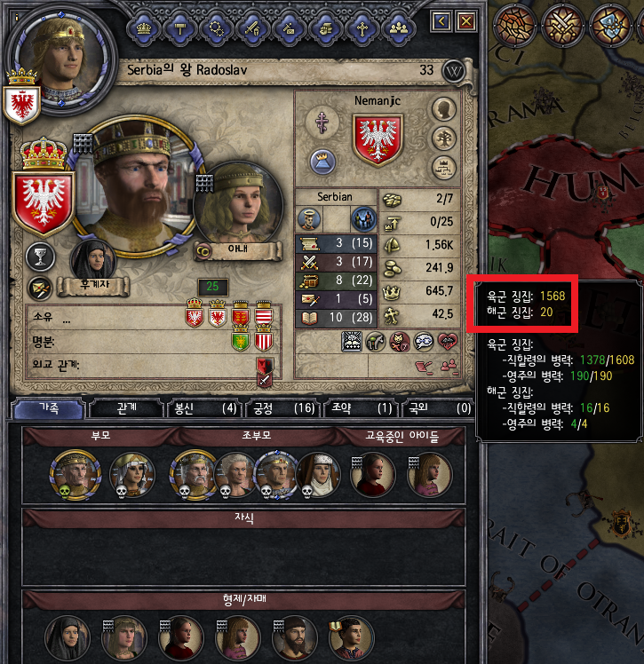Close the character panel with X
Image resolution: width=644 pixels, height=664 pixels.
point(466,21)
